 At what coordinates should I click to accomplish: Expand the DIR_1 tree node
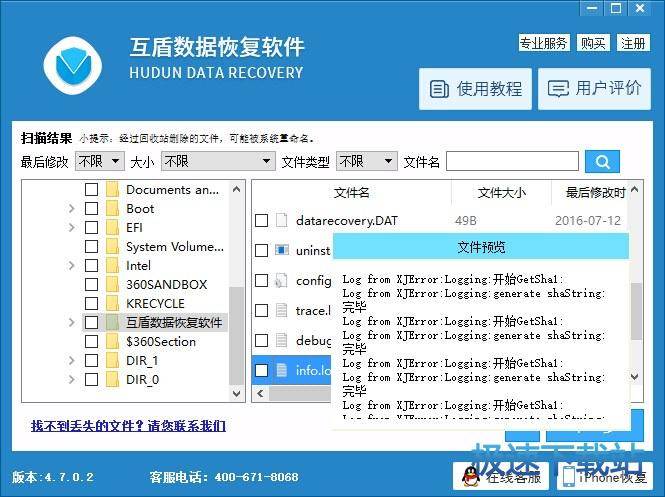tap(71, 360)
